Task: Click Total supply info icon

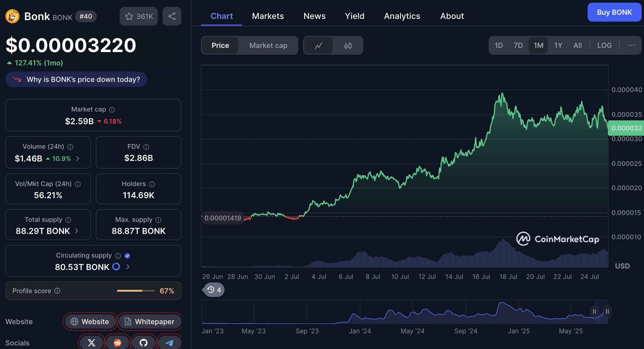Action: pyautogui.click(x=68, y=220)
